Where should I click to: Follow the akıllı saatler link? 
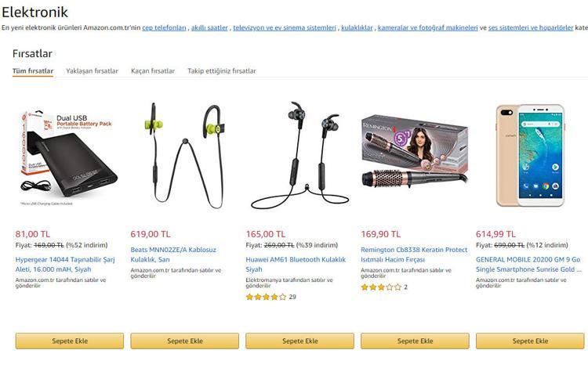click(x=209, y=27)
